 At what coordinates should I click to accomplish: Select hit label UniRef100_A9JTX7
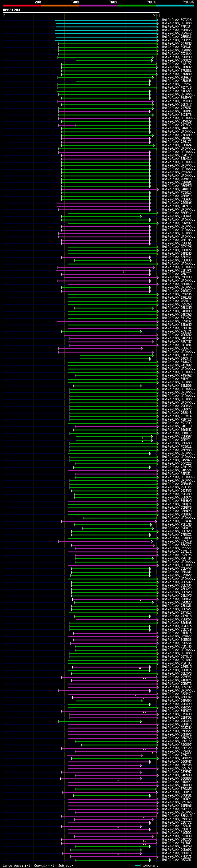[x=177, y=487]
